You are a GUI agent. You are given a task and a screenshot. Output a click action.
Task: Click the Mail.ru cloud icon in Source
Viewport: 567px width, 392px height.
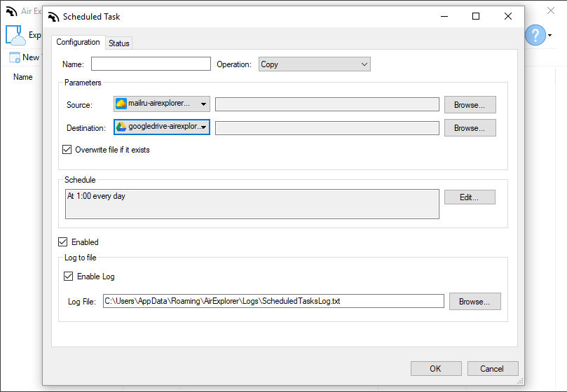click(x=121, y=104)
